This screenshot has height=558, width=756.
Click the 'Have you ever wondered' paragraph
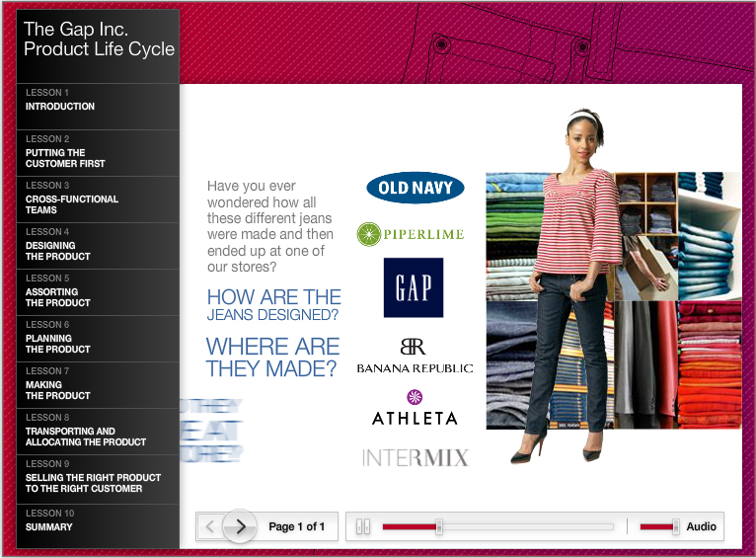(x=270, y=226)
